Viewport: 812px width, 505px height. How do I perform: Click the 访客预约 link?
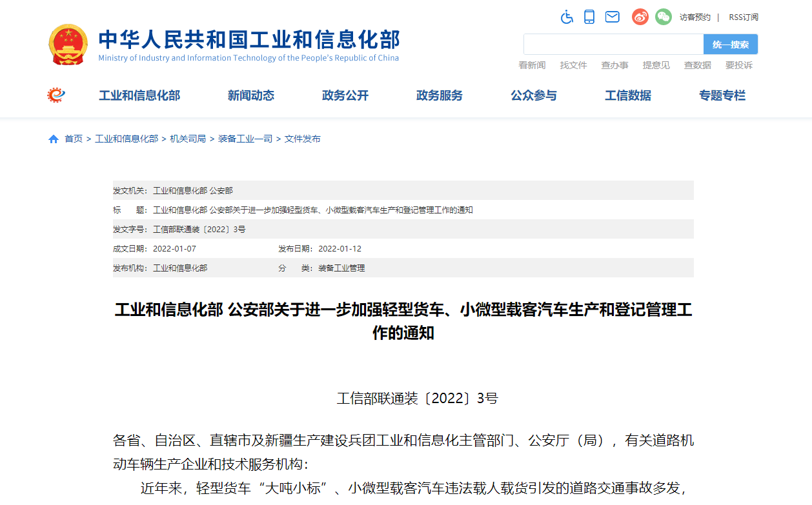[x=695, y=17]
